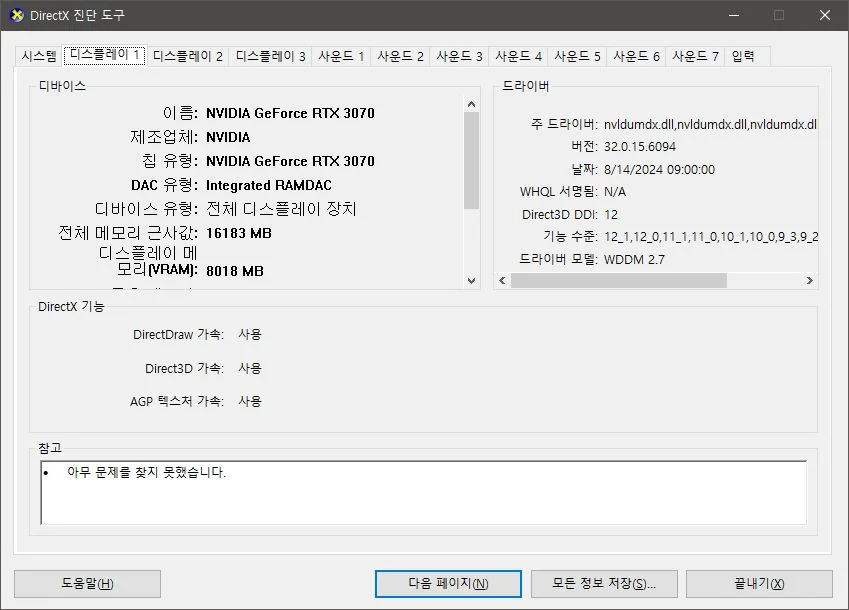
Task: Click driver panel scroll left arrow
Action: [x=502, y=280]
